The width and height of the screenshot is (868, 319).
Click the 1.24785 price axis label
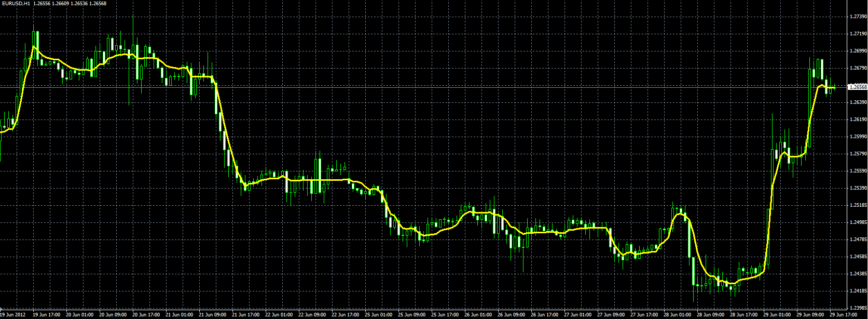859,240
